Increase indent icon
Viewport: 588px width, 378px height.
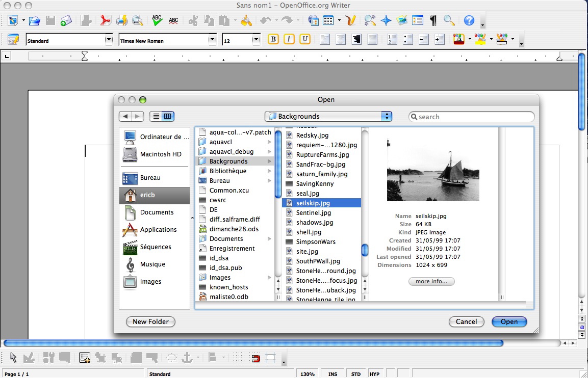(440, 39)
